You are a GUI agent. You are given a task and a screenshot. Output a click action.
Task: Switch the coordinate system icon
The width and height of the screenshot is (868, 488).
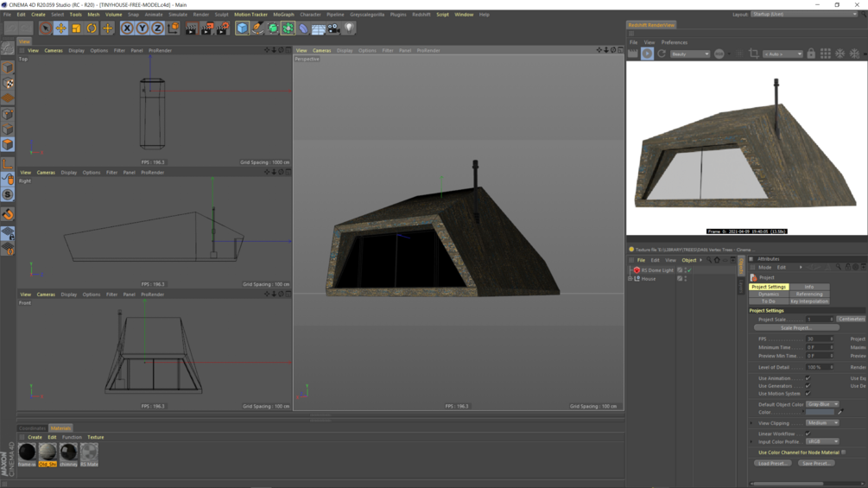[174, 28]
